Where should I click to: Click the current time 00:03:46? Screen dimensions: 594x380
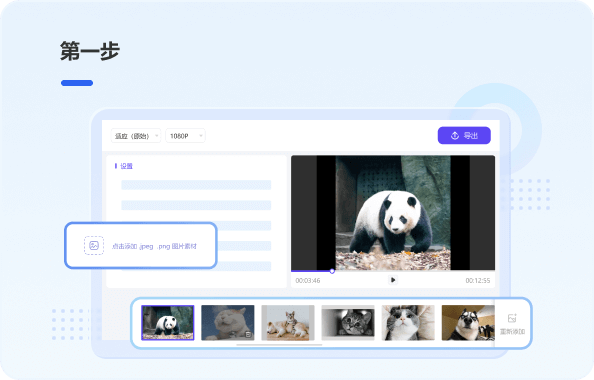click(308, 281)
